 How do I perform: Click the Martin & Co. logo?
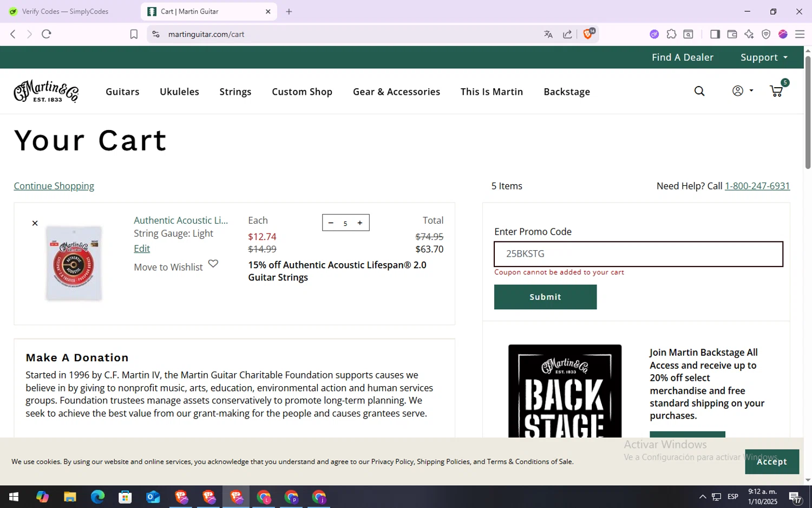point(47,91)
